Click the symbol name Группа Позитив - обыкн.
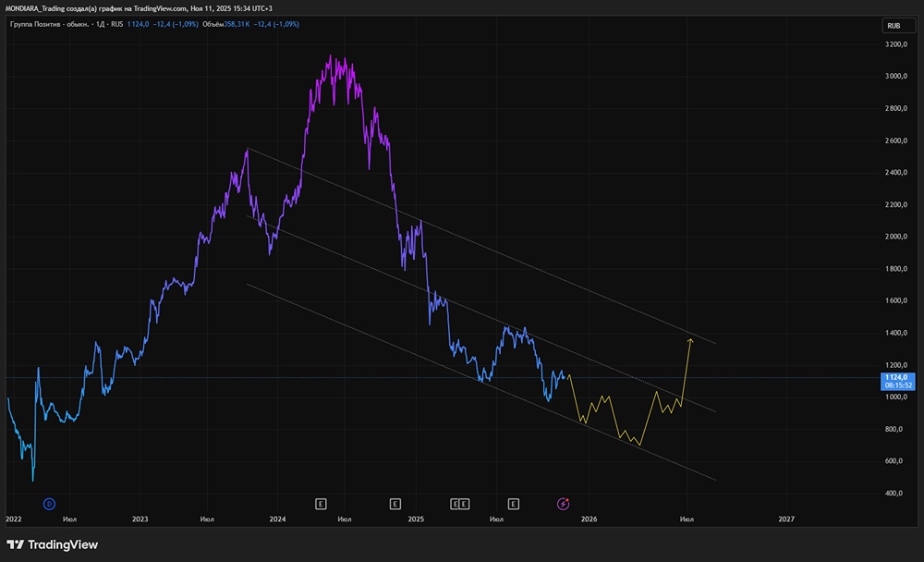Image resolution: width=924 pixels, height=562 pixels. (x=47, y=24)
